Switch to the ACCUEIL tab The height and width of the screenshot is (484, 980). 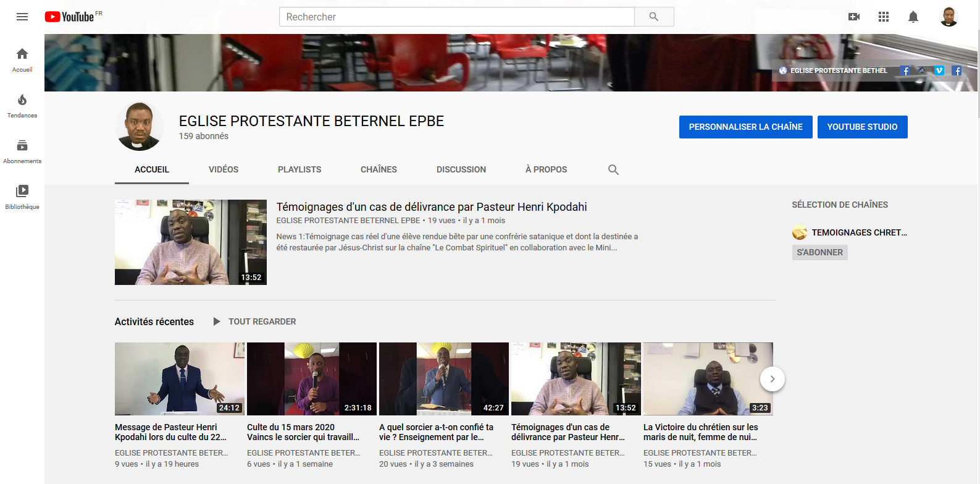[x=152, y=169]
